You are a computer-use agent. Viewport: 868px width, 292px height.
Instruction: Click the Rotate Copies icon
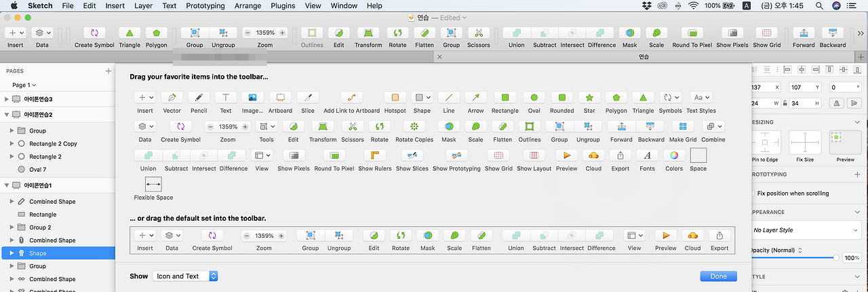414,126
